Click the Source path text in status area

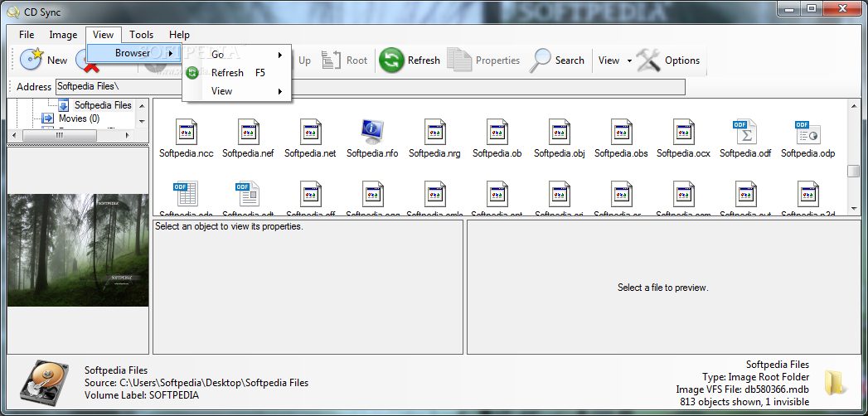pyautogui.click(x=196, y=383)
